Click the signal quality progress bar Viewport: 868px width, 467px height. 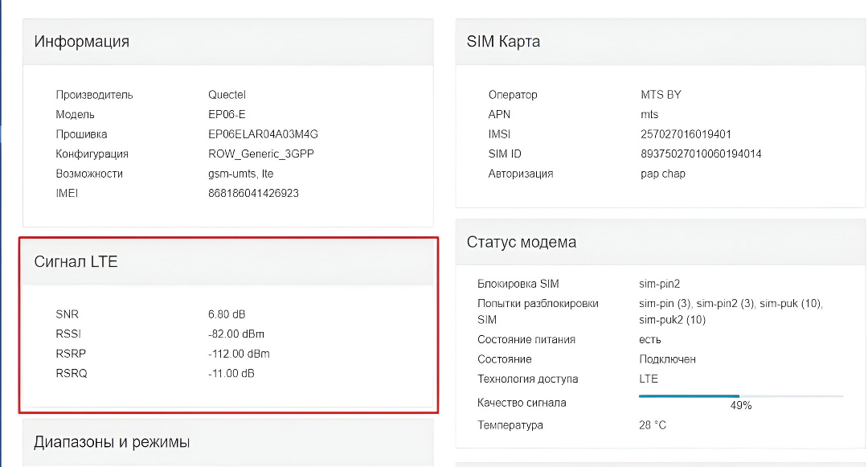tap(740, 395)
